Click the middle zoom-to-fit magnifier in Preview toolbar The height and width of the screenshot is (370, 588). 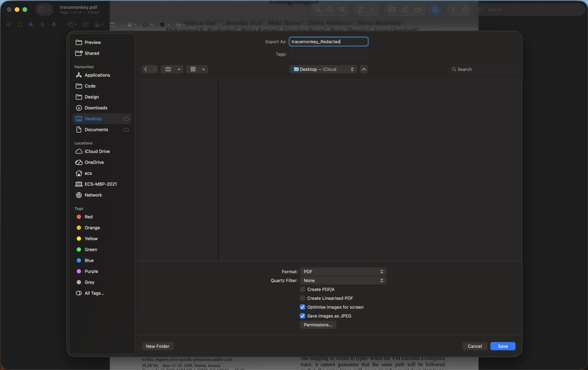[x=330, y=10]
